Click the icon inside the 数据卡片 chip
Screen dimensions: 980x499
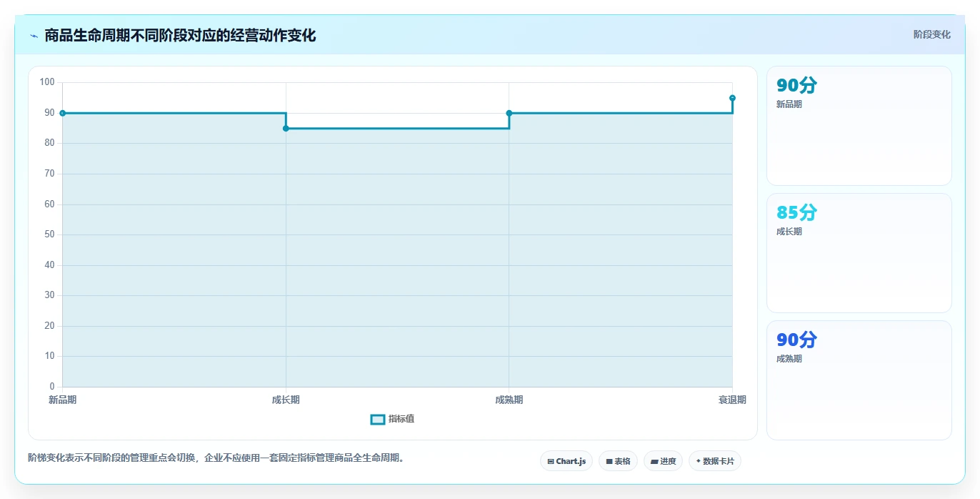point(699,462)
